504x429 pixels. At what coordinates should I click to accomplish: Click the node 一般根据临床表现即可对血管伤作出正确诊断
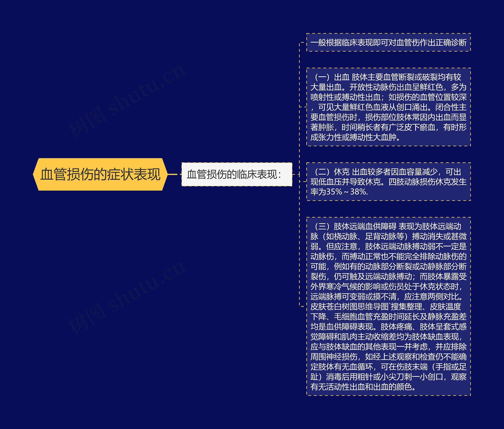(x=388, y=42)
